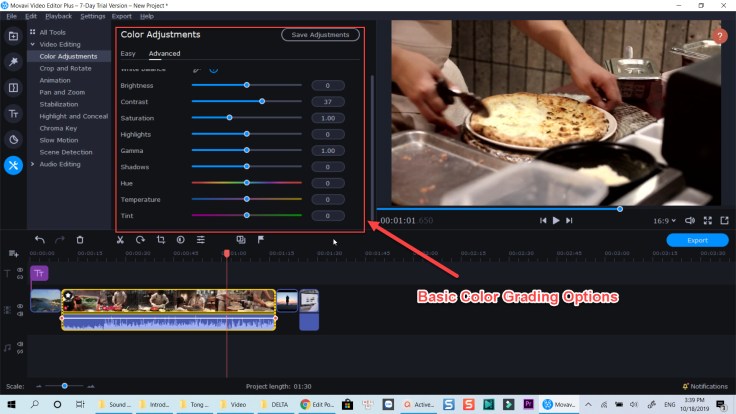Open the Transitions tab icon
Screen dimensions: 736x414
coord(13,88)
